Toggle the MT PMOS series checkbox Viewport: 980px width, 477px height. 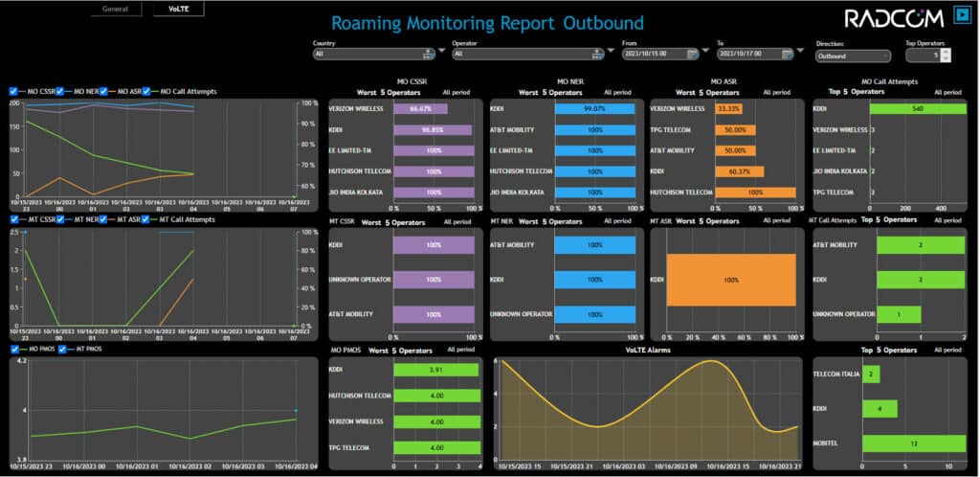point(62,349)
